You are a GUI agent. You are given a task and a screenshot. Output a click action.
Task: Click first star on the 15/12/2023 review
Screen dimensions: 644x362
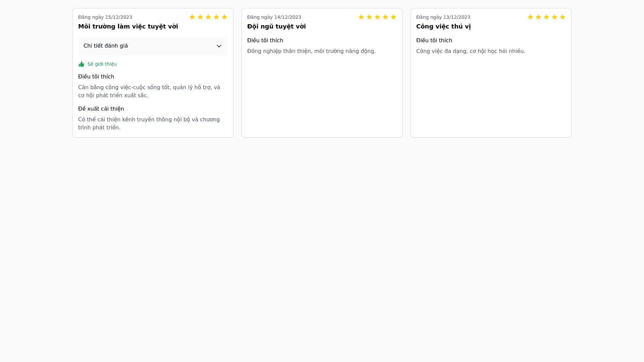coord(192,17)
